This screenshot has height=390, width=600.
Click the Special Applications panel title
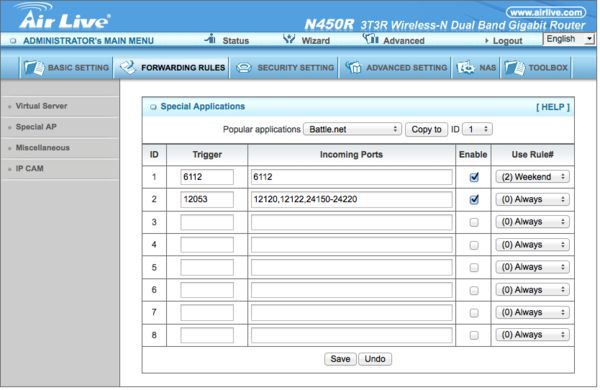click(x=202, y=106)
